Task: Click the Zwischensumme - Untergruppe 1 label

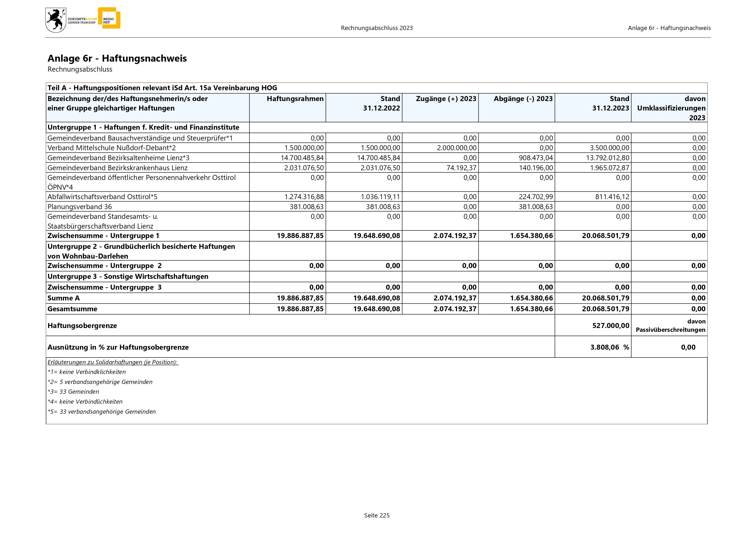Action: click(103, 236)
